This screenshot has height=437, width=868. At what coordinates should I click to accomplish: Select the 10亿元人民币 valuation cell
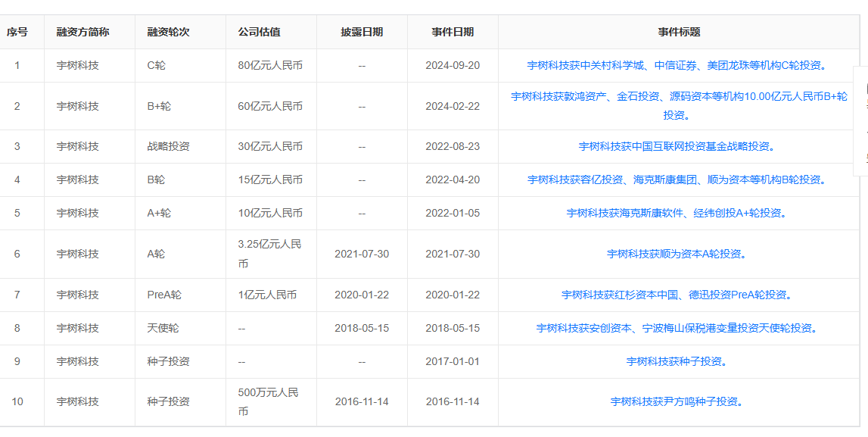[x=270, y=213]
